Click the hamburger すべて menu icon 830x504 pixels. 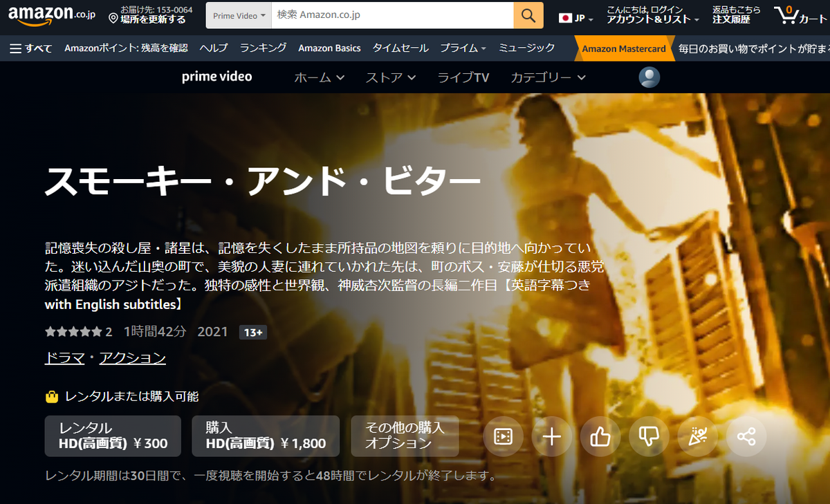[x=30, y=48]
